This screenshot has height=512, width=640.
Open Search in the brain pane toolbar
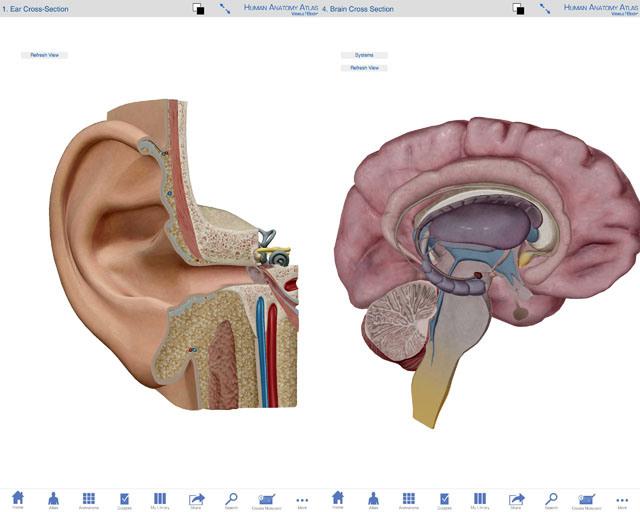[551, 498]
